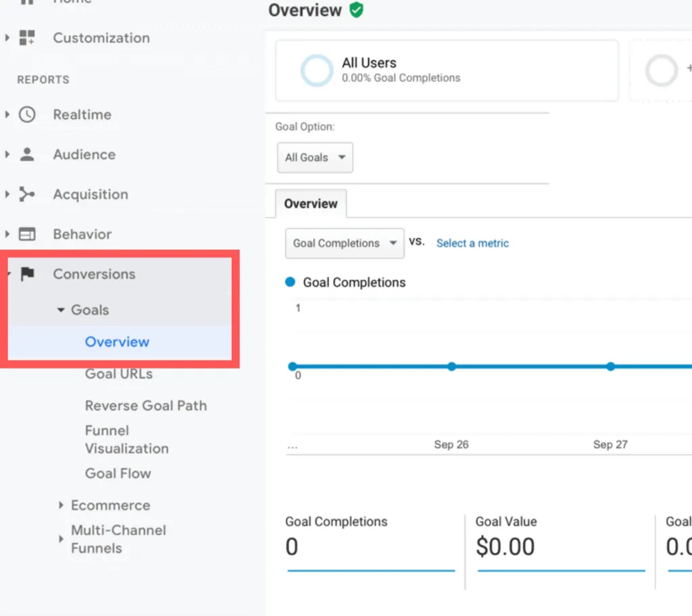Click the Realtime clock icon
Viewport: 692px width, 616px height.
point(27,115)
